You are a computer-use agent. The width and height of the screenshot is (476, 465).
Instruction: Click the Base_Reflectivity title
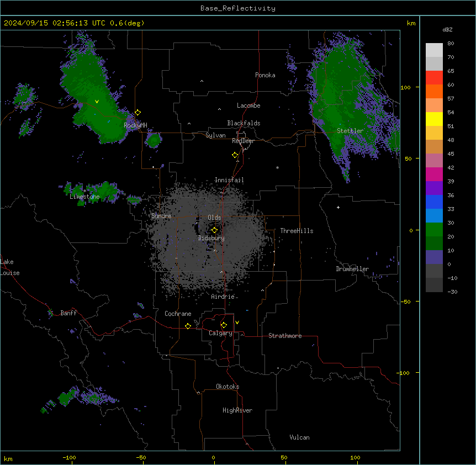pos(238,8)
